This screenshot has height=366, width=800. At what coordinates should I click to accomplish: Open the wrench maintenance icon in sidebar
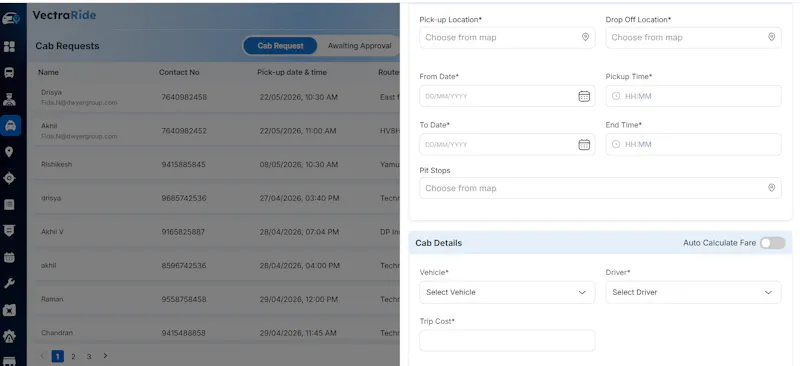[x=9, y=283]
